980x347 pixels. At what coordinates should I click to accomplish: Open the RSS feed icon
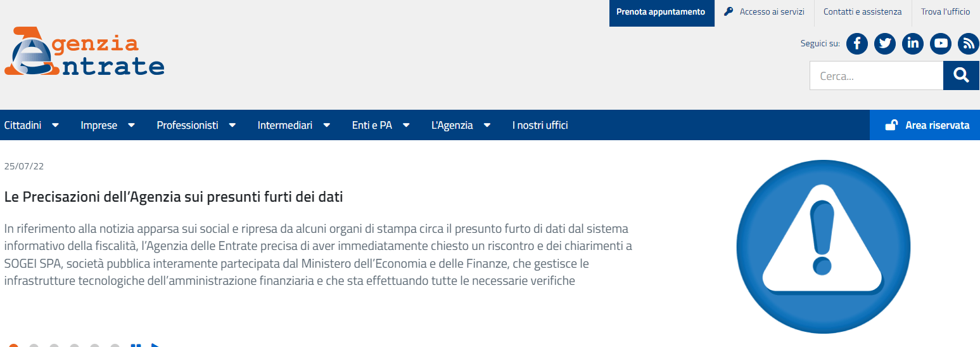[969, 43]
